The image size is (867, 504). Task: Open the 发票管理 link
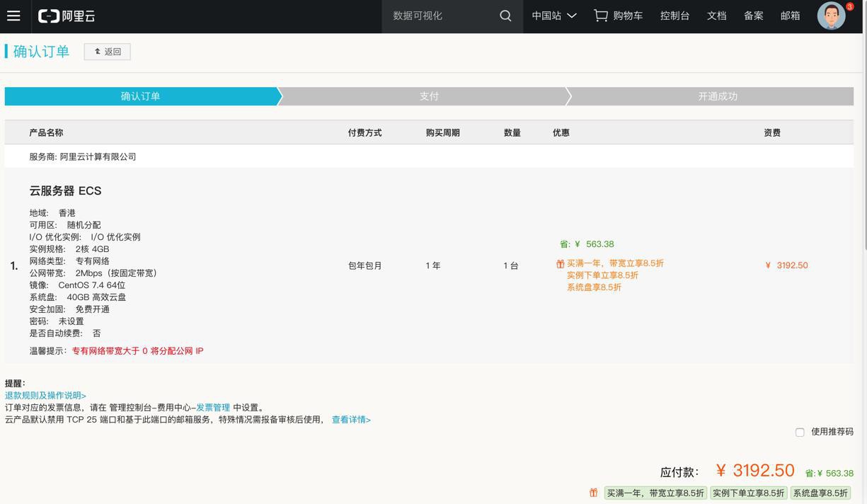(x=213, y=408)
